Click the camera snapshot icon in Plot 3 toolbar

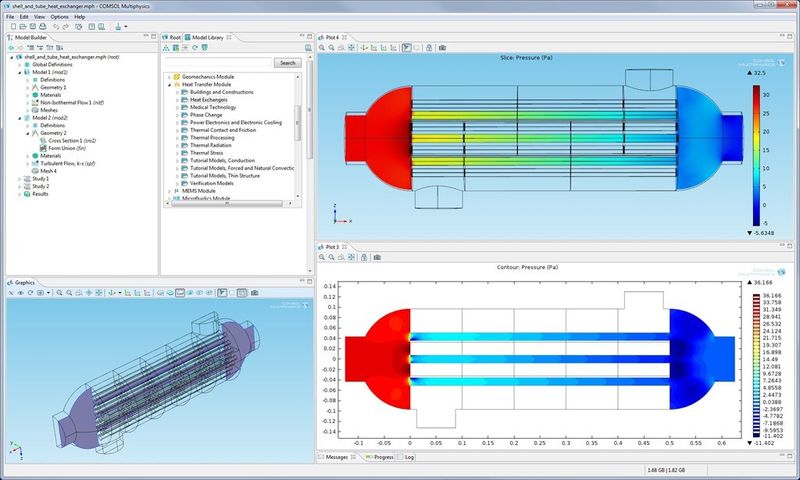[x=377, y=257]
